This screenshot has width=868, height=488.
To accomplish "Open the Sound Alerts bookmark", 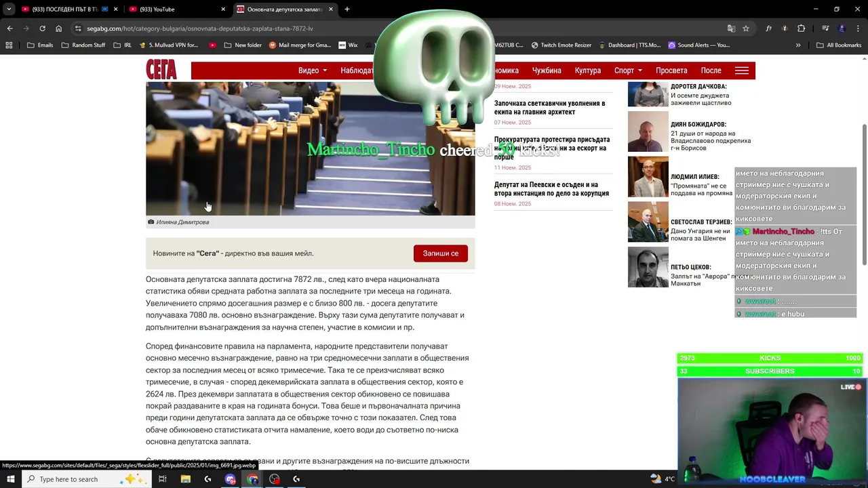I will pyautogui.click(x=698, y=45).
